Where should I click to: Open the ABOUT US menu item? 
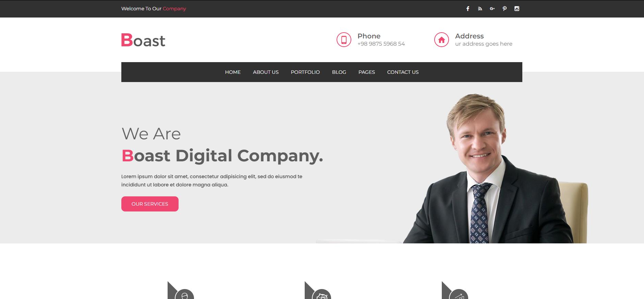coord(266,72)
